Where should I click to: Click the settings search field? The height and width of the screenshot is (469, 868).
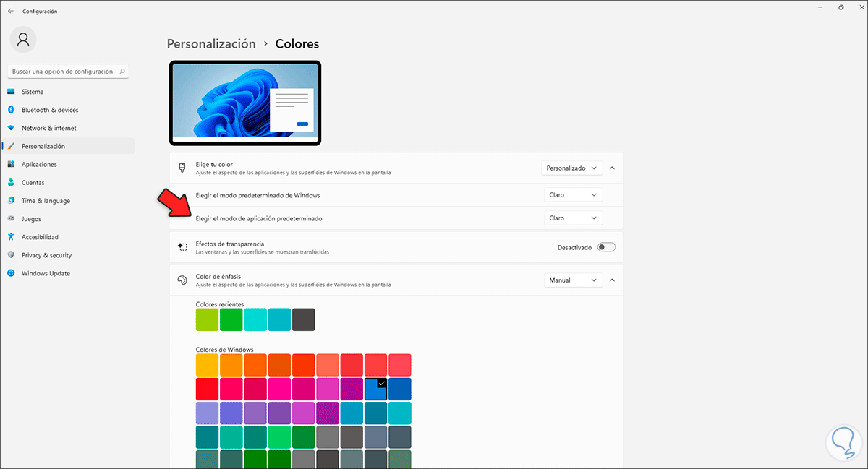[x=63, y=72]
